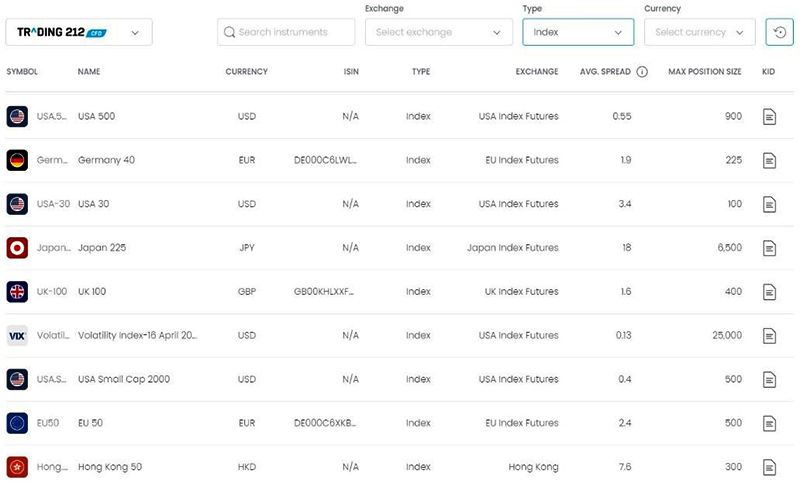
Task: Open the Select currency dropdown
Action: tap(699, 32)
